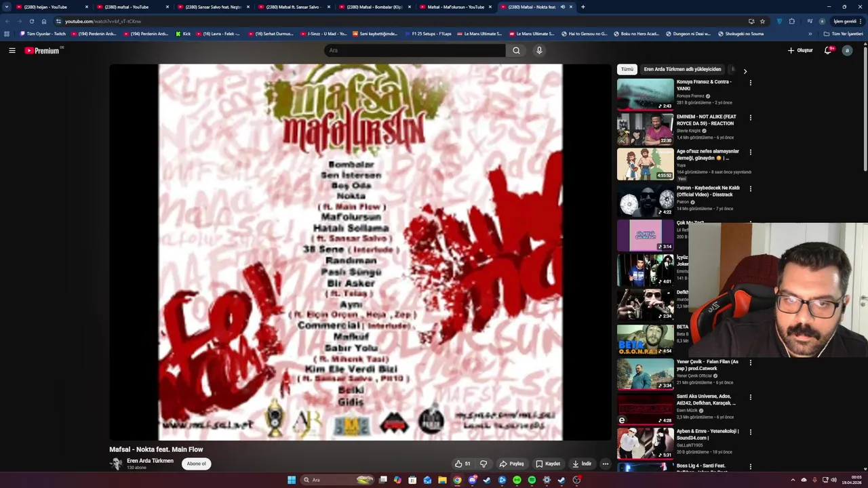Open options for Eminem Not Alike reaction
The height and width of the screenshot is (488, 868).
pos(750,117)
